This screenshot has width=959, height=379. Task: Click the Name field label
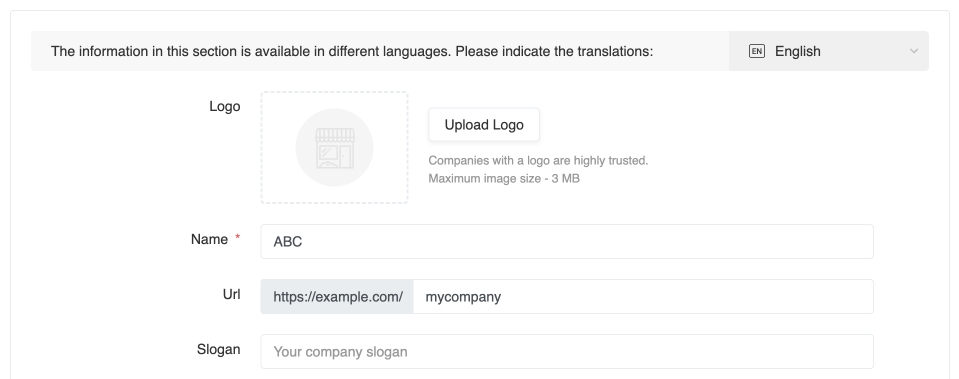[209, 240]
